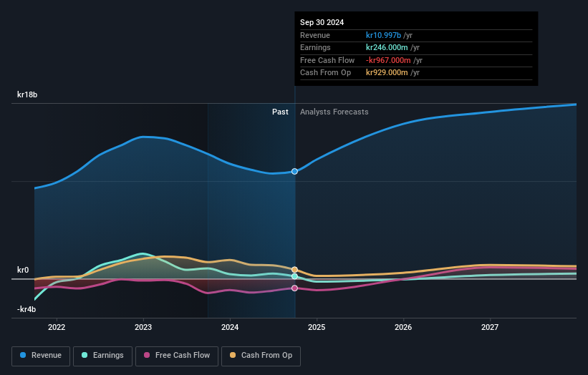Toggle the Earnings legend series
Screen dimensions: 588x375
tap(102, 356)
